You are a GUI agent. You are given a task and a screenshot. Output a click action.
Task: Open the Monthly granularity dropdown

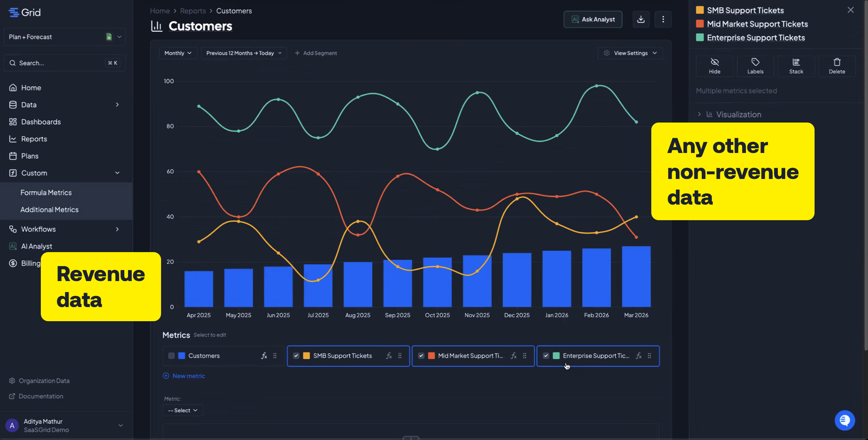point(178,53)
